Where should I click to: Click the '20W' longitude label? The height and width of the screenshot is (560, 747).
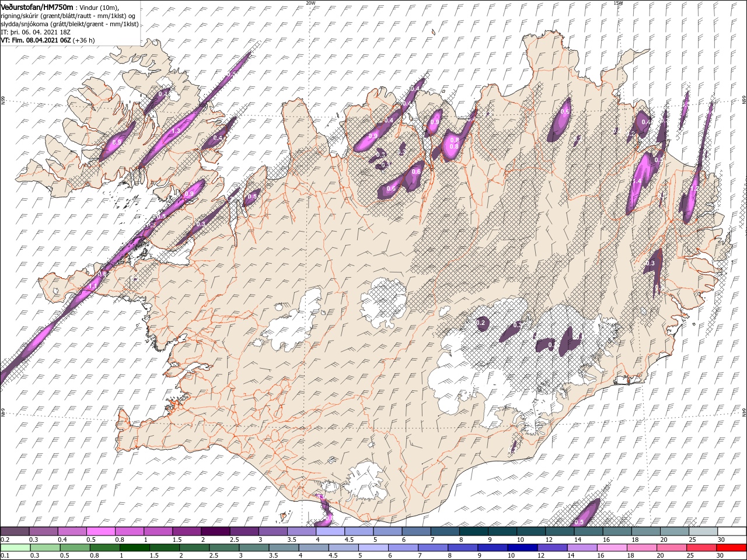[310, 3]
